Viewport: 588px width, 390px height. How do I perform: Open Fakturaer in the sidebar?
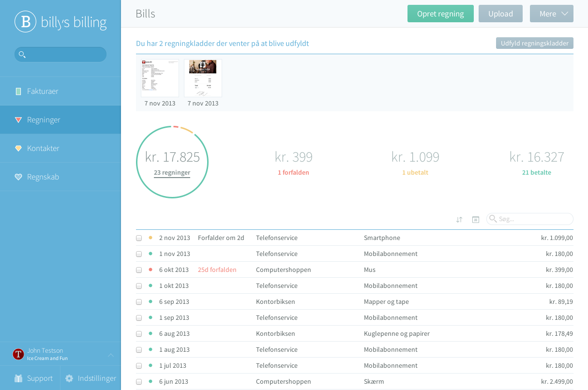[x=60, y=91]
